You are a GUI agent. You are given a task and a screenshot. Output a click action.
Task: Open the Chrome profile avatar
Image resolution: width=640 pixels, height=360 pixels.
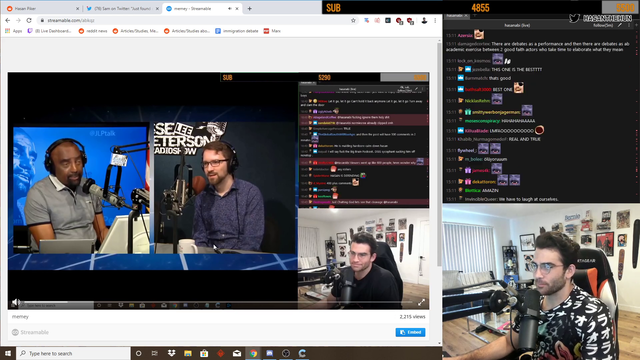[x=424, y=20]
